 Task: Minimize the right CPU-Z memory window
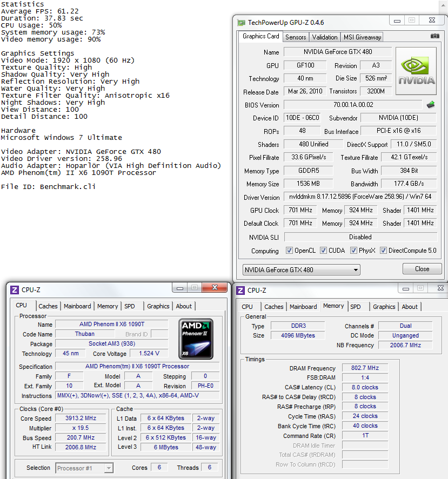pyautogui.click(x=405, y=288)
